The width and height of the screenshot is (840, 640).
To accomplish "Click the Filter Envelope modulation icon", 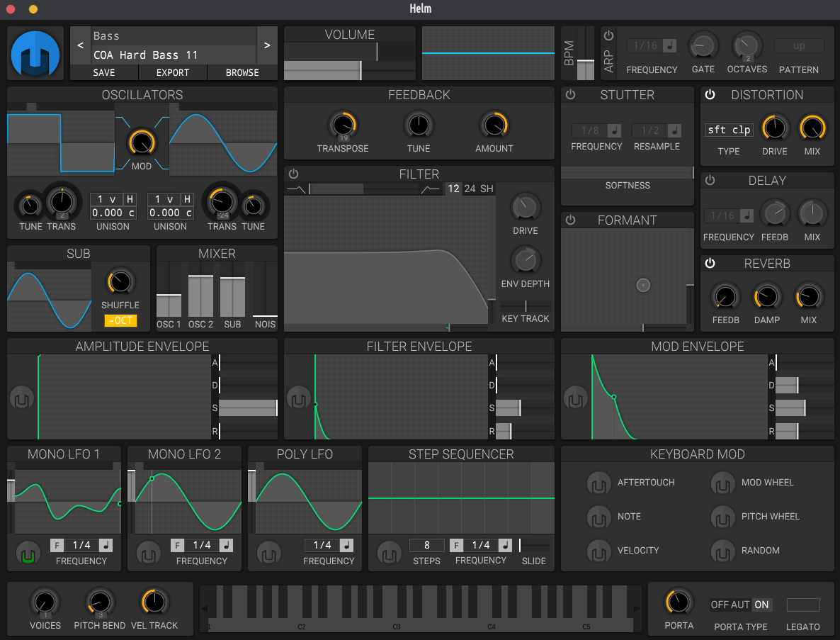I will pos(299,398).
